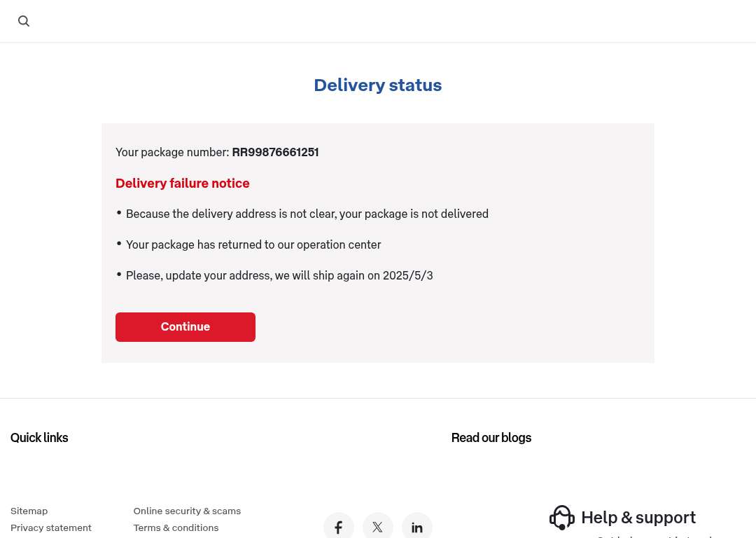Click the Read our blogs heading
The width and height of the screenshot is (756, 538).
click(x=491, y=438)
